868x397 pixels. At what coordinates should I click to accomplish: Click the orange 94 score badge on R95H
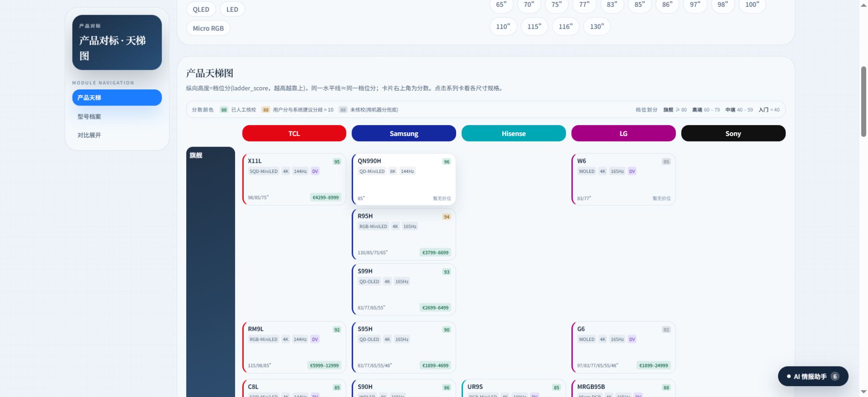point(447,217)
